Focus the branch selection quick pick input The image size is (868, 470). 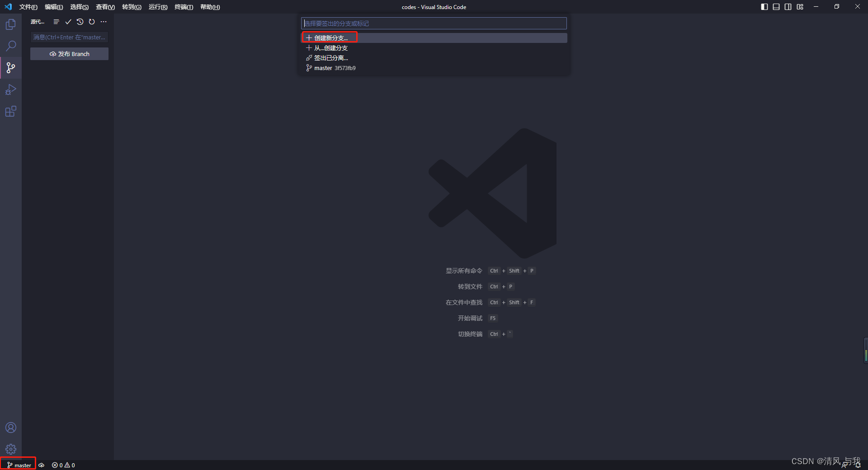[x=434, y=23]
